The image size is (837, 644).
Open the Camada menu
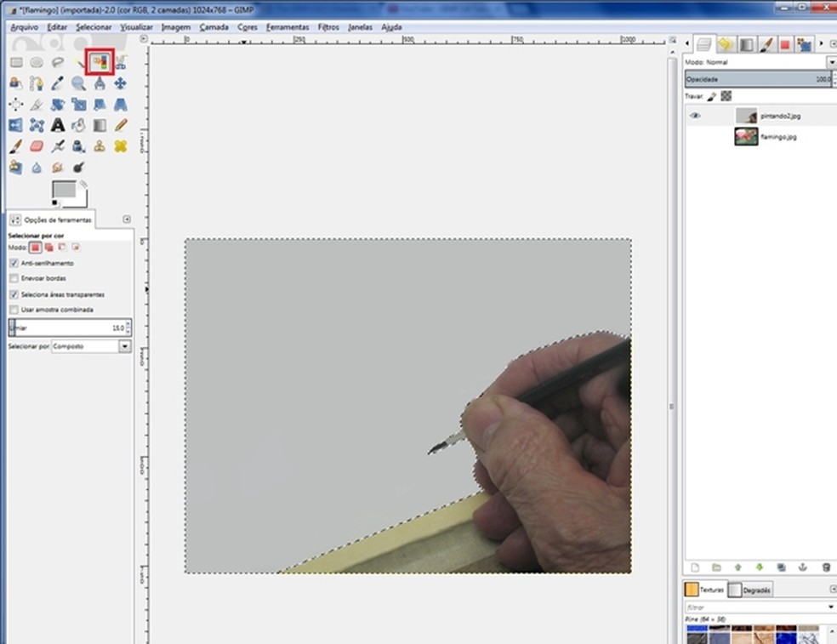pos(214,27)
